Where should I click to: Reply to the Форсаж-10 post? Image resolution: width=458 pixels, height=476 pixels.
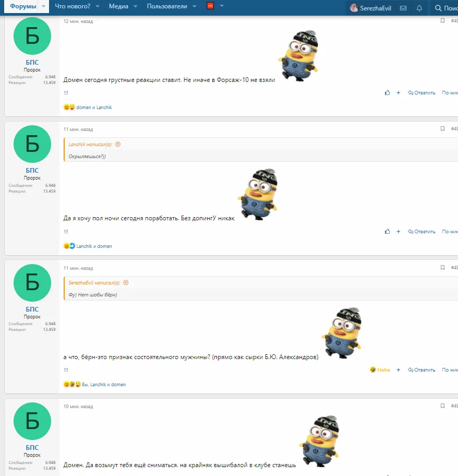coord(421,92)
